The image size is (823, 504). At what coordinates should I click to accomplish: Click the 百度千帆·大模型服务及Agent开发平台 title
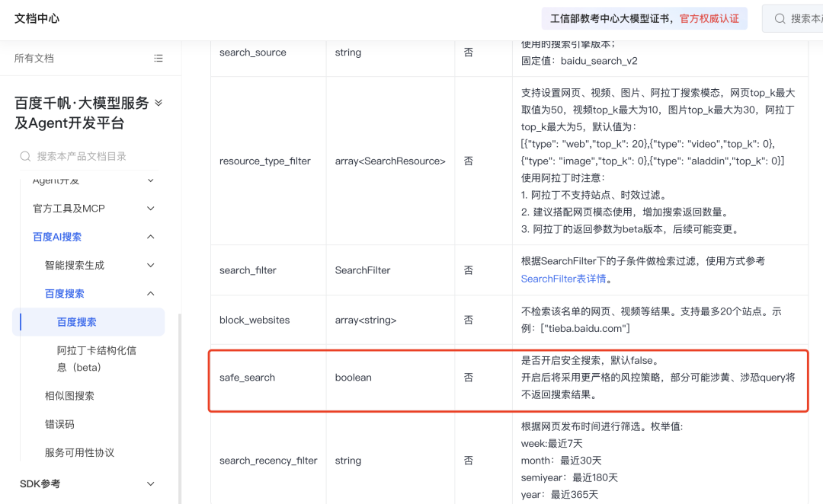[82, 113]
